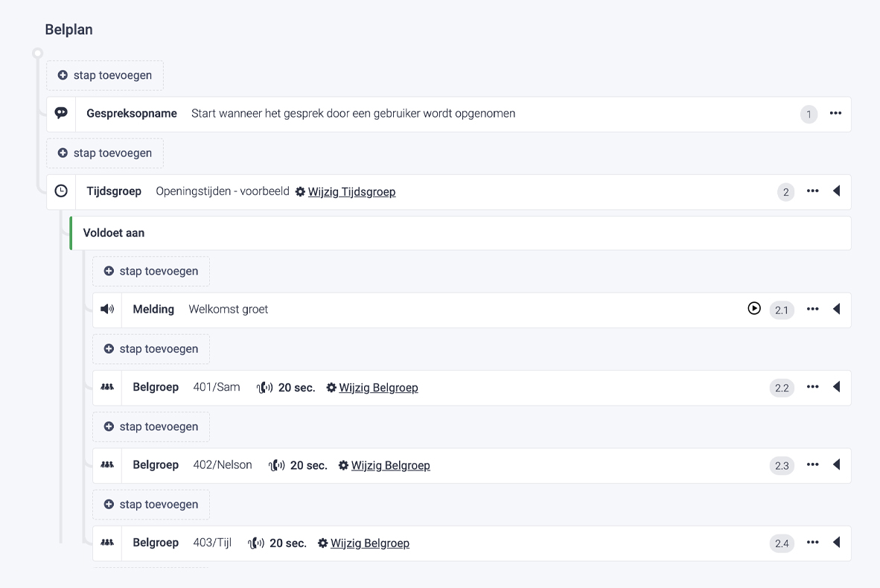Open three-dot menu for Belgroep 403/Tijl

[x=812, y=543]
